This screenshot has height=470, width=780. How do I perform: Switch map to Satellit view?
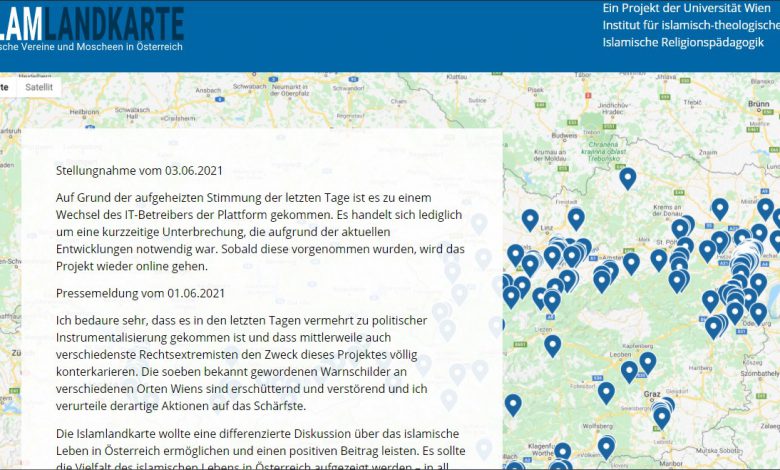pos(38,87)
